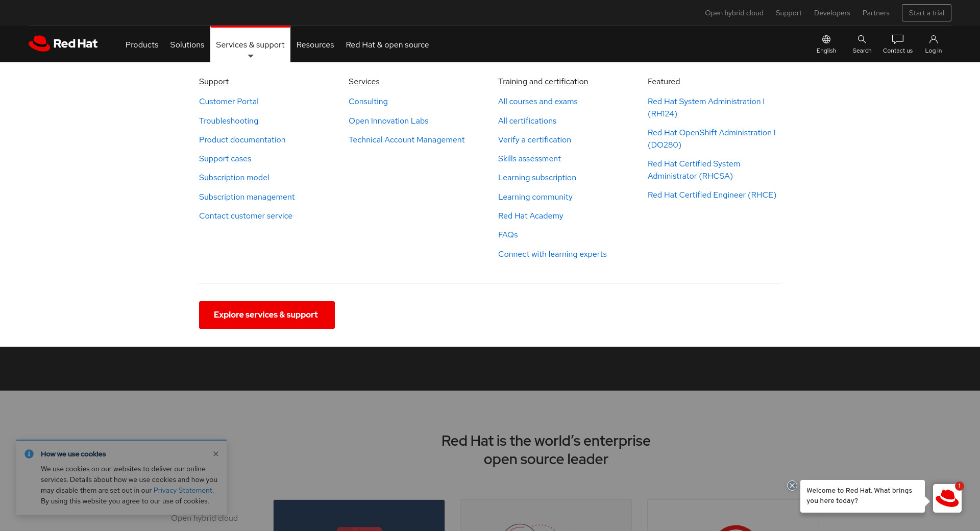Screen dimensions: 980x531
Task: Open the English language selector
Action: click(826, 44)
